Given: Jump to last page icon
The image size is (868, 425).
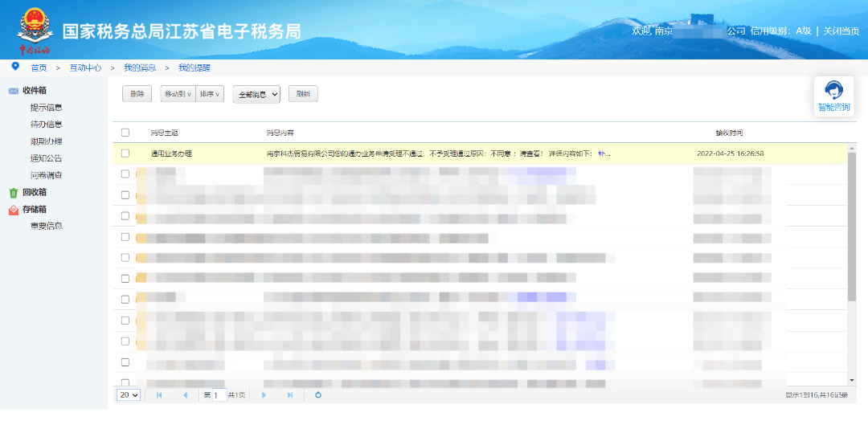Looking at the screenshot, I should [x=290, y=395].
